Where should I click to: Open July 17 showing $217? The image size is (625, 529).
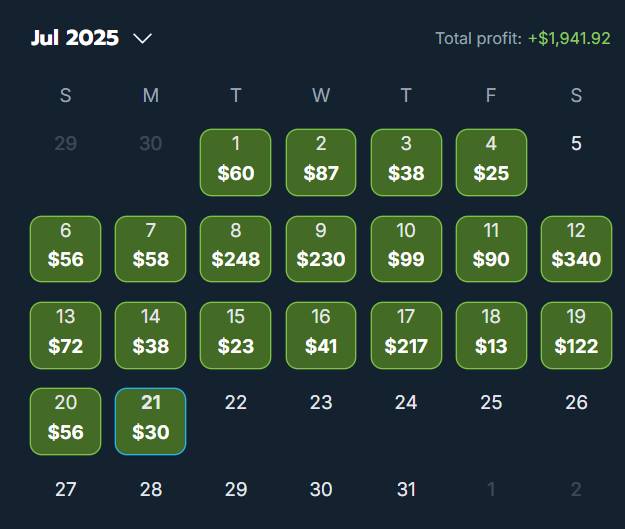tap(406, 335)
